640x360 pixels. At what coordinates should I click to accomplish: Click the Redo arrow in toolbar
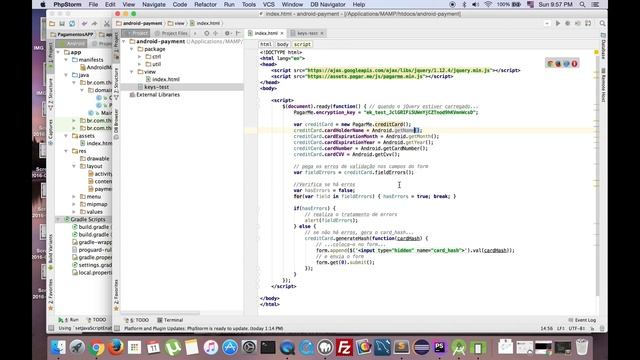[94, 24]
